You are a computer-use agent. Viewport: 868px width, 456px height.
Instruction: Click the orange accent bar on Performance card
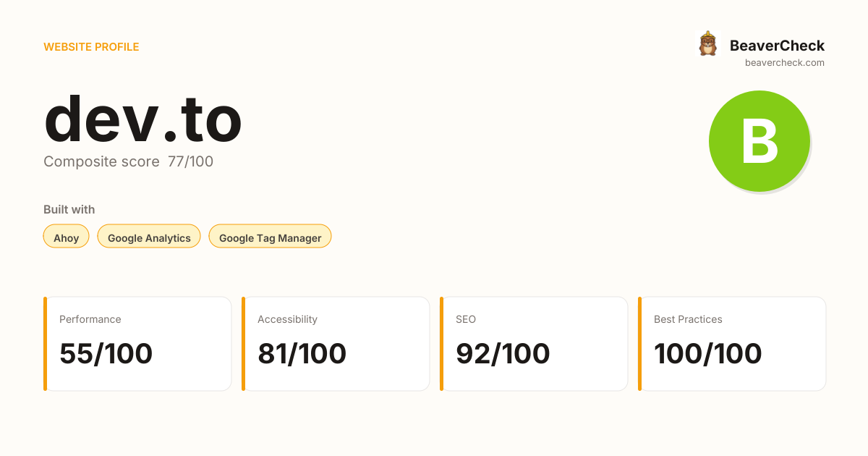pyautogui.click(x=45, y=344)
